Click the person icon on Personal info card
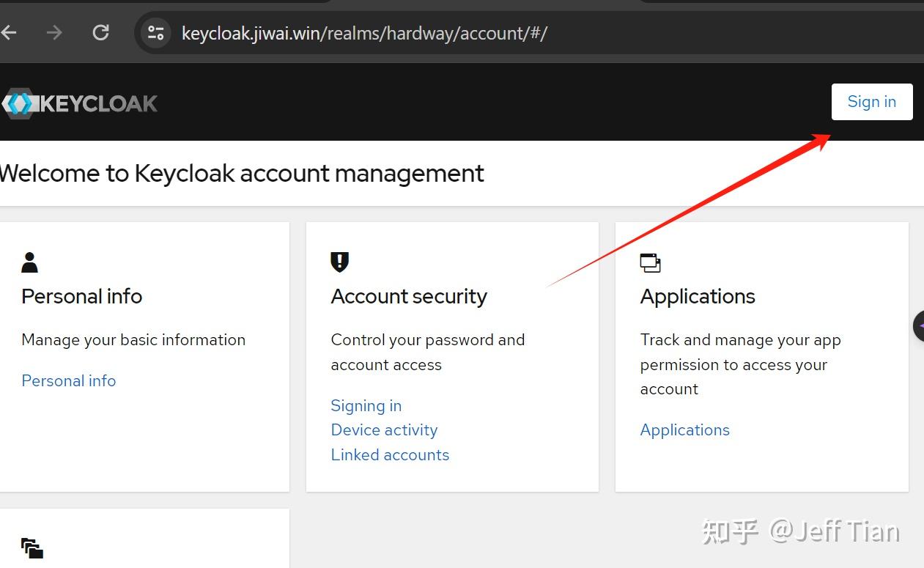924x568 pixels. tap(29, 262)
